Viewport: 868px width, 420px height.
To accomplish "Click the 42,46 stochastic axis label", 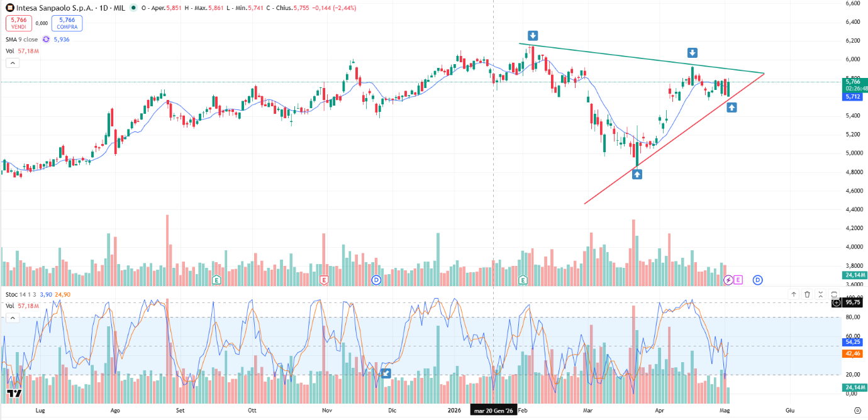I will point(853,354).
